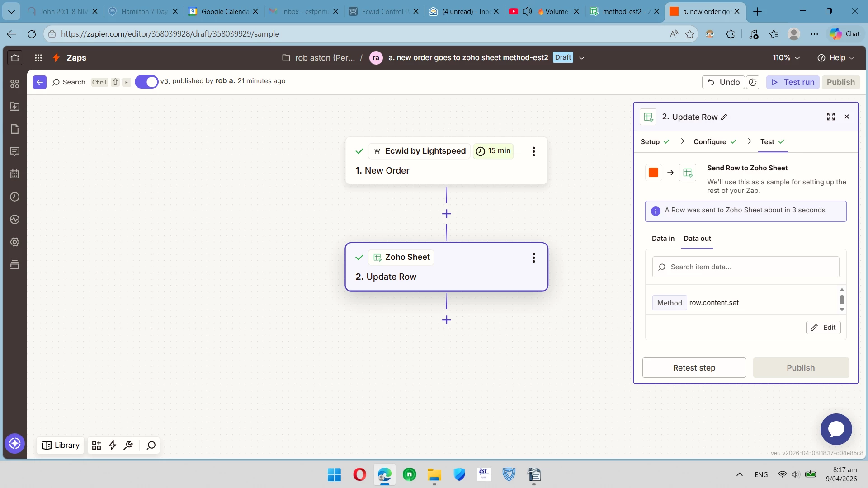Click the Test run button
The image size is (868, 488).
click(793, 82)
